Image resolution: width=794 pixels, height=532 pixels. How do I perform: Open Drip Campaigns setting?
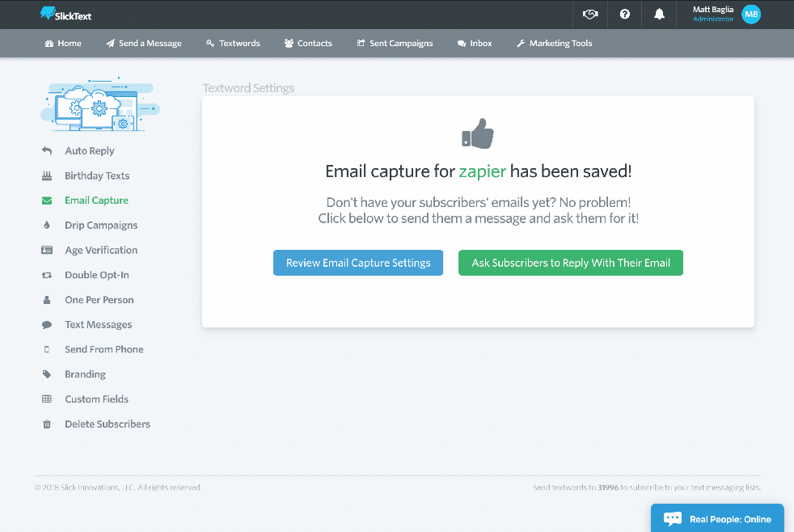(101, 226)
